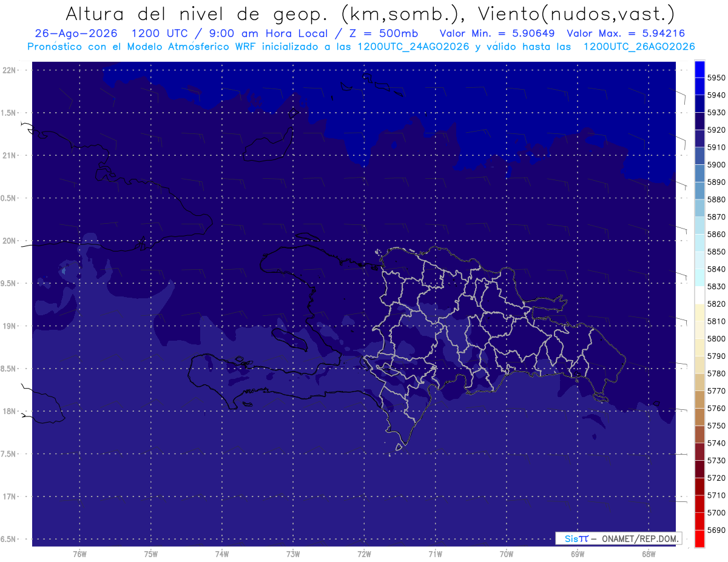Click the '70W' longitude label
728x562 pixels.
pyautogui.click(x=507, y=554)
